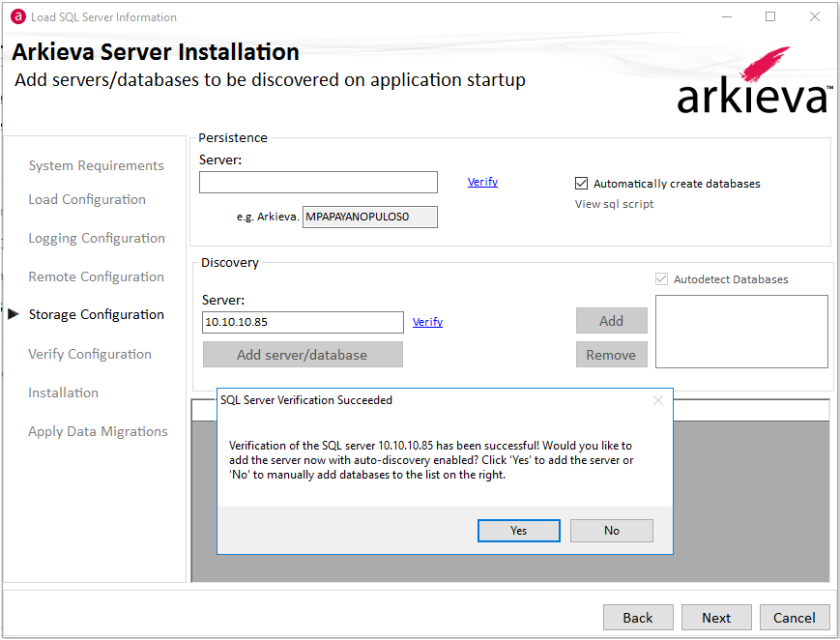Click the Discovery Server field showing 10.10.10.85

coord(303,322)
